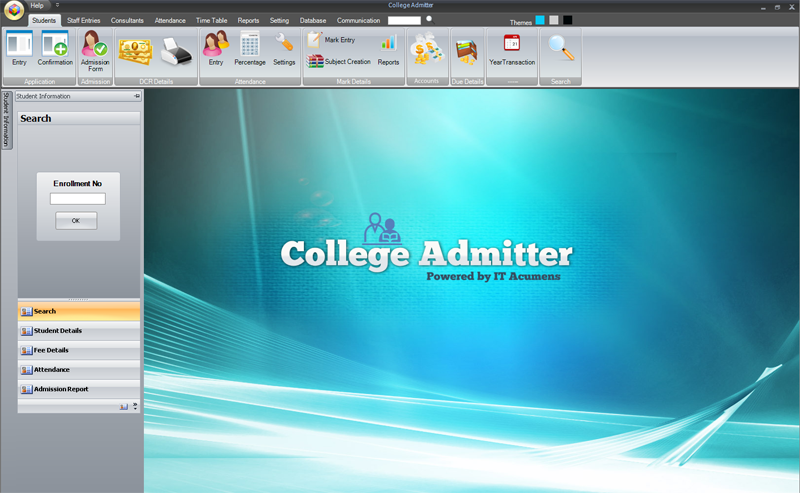The height and width of the screenshot is (493, 800).
Task: Open the Time Table tab
Action: click(211, 20)
